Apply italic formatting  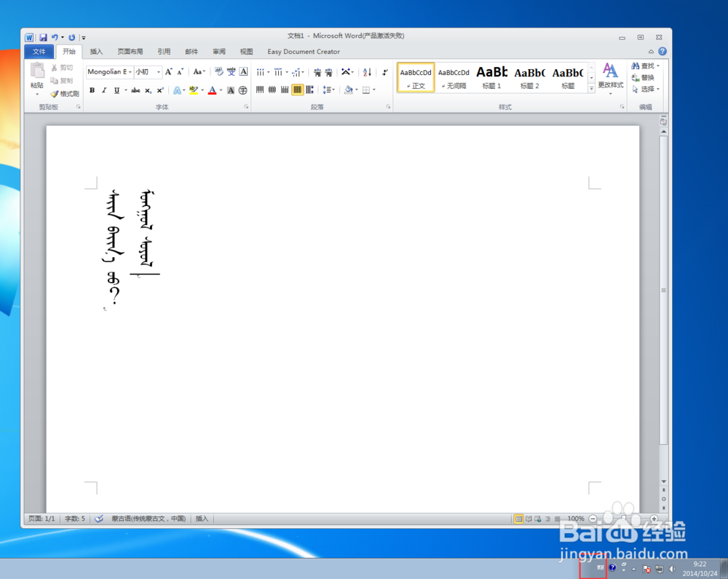pyautogui.click(x=105, y=90)
